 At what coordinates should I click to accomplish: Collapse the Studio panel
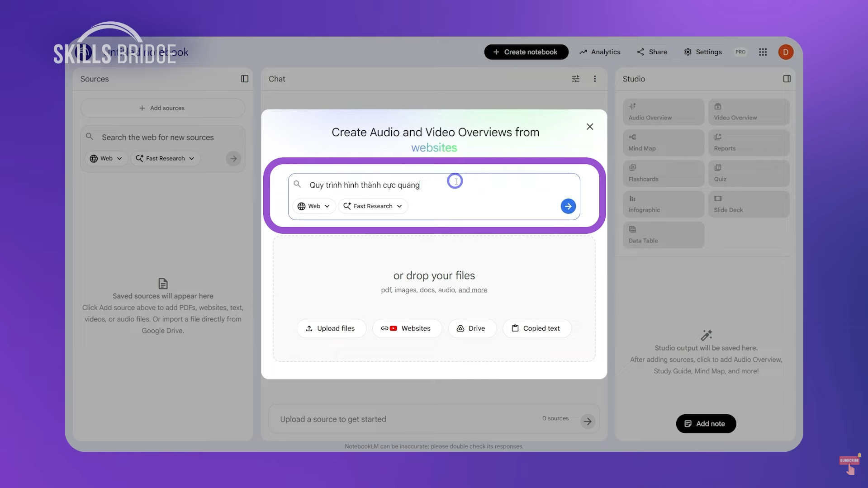[787, 79]
